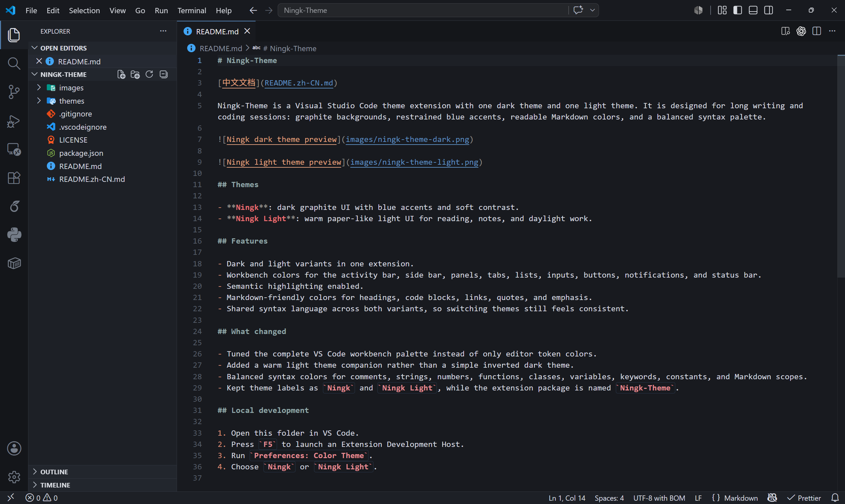Click New File icon in NINGK-THEME header
The height and width of the screenshot is (504, 845).
(x=121, y=74)
